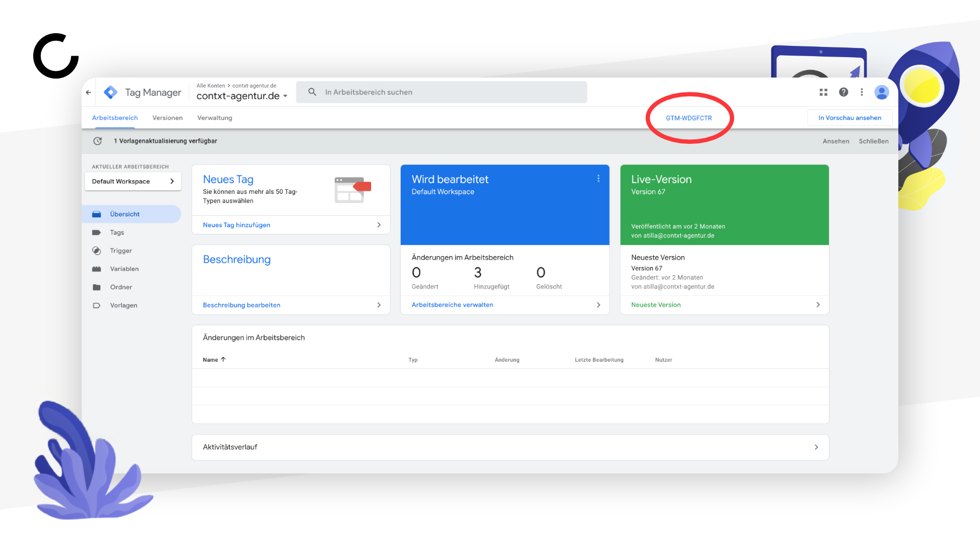Click the new tag illustration icon
980x551 pixels.
(353, 190)
